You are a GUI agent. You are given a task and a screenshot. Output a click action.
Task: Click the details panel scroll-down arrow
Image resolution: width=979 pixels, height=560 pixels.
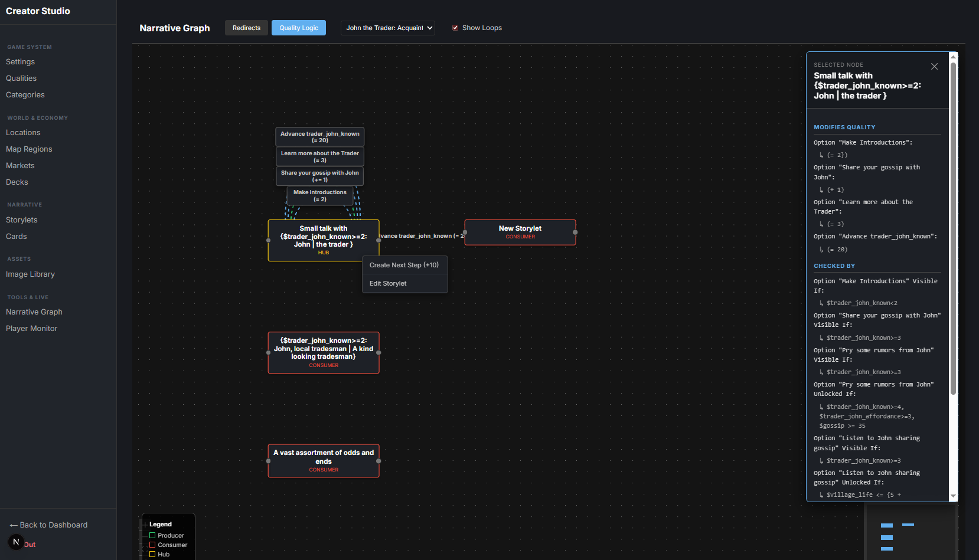point(953,496)
